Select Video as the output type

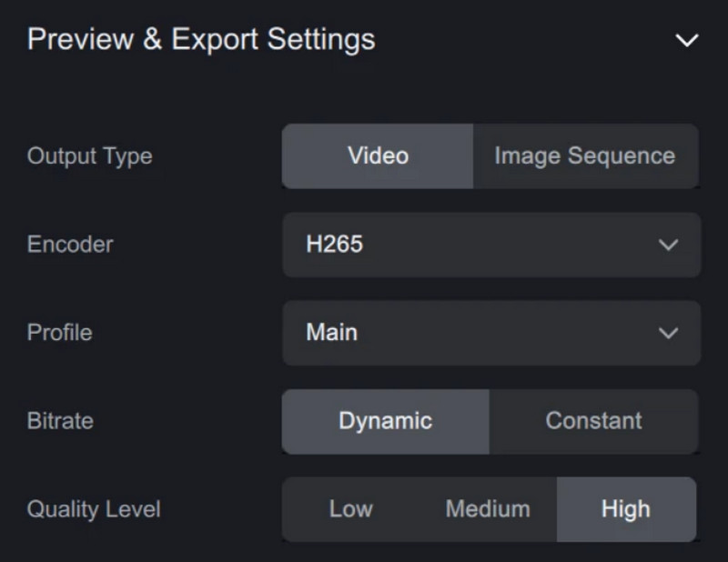point(378,156)
